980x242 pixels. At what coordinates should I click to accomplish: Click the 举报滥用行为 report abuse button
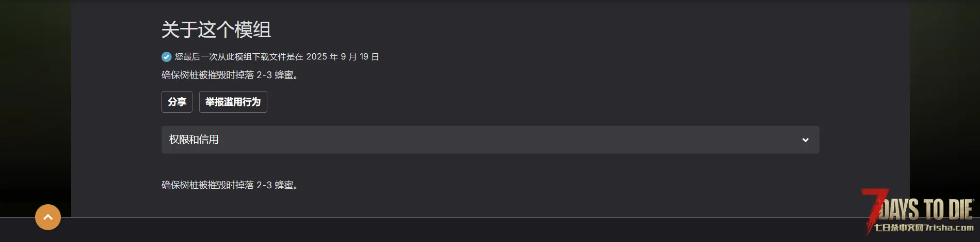[233, 102]
